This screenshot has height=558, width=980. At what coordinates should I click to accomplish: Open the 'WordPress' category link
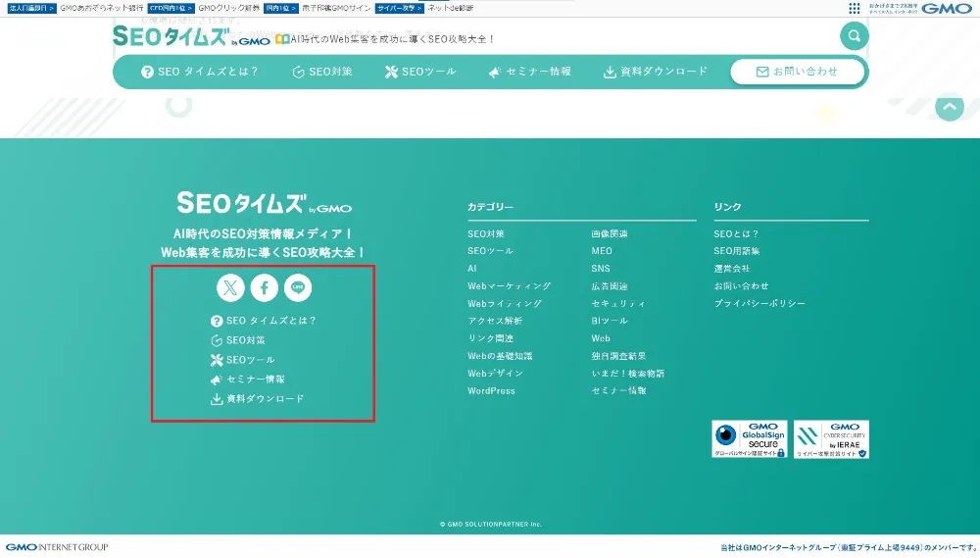point(491,391)
